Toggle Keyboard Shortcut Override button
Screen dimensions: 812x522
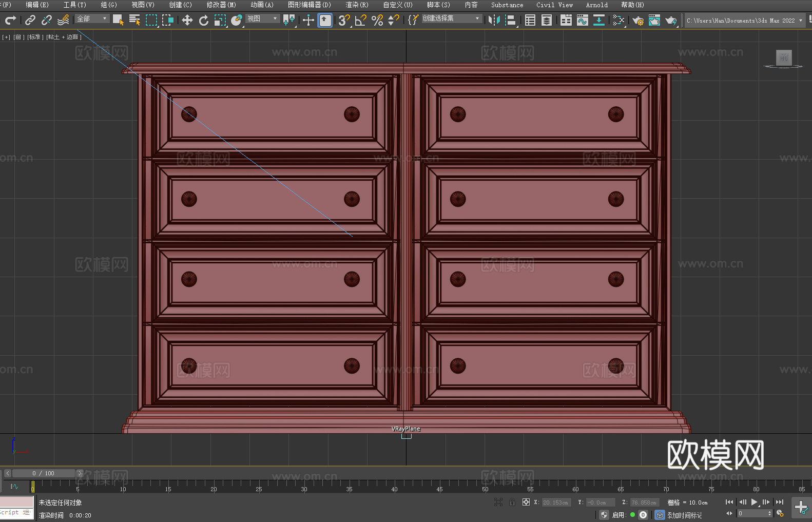pyautogui.click(x=325, y=20)
